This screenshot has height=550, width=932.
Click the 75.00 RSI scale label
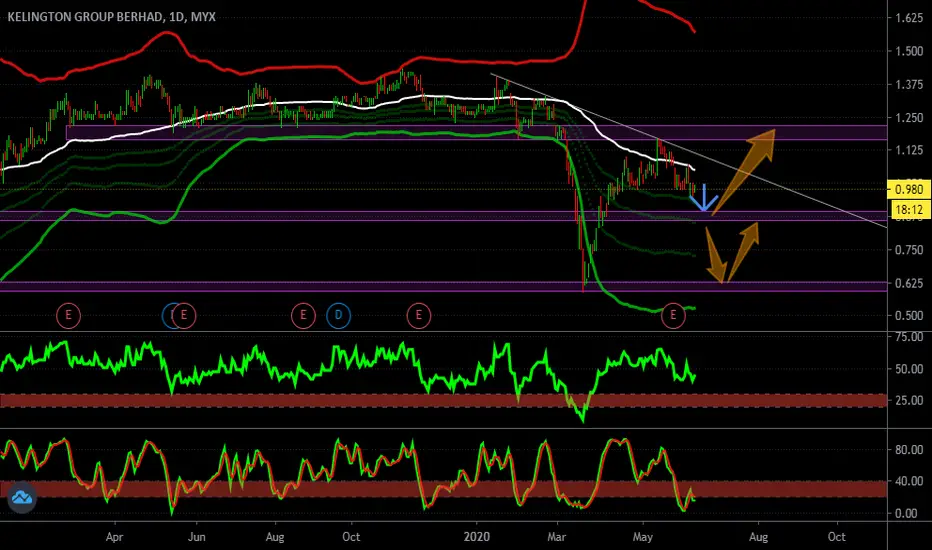click(x=909, y=337)
